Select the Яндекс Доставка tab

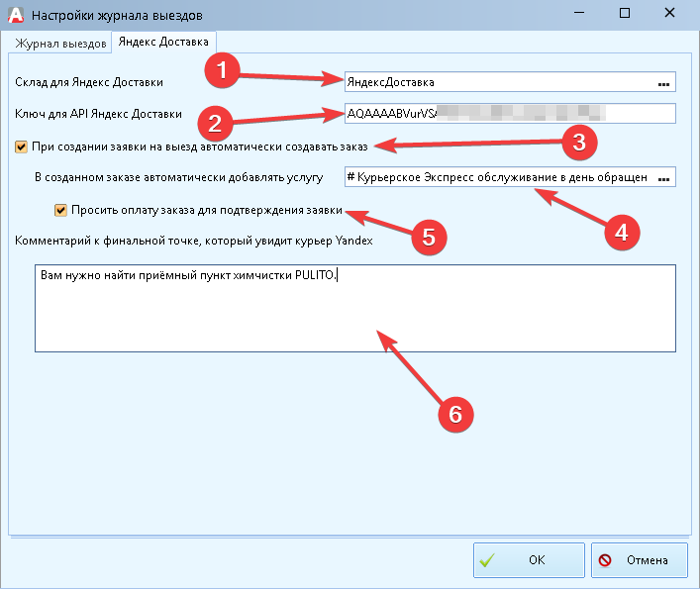163,42
